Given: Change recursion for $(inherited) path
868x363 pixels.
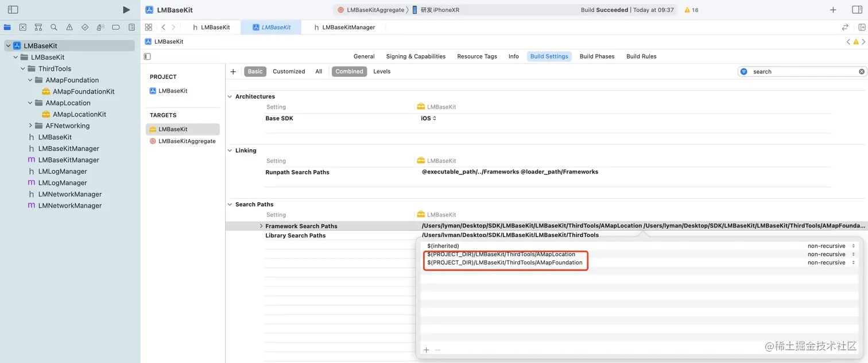Looking at the screenshot, I should (x=831, y=246).
